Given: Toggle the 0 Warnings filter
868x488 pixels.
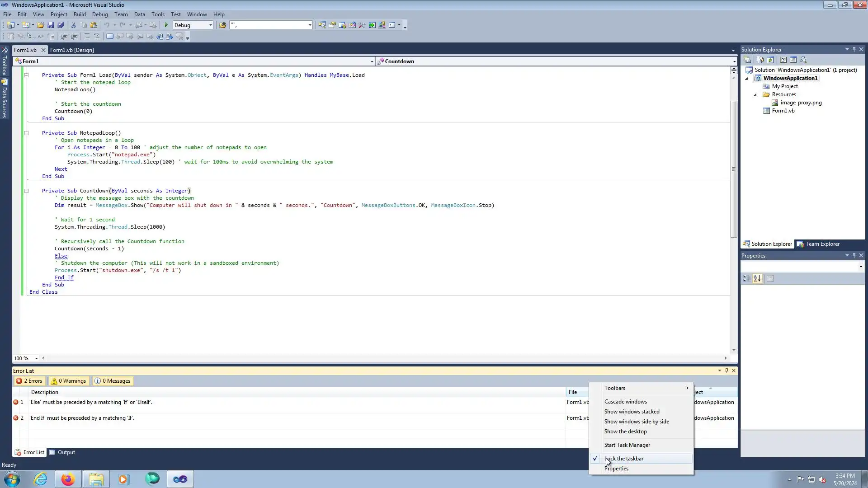Looking at the screenshot, I should pyautogui.click(x=68, y=381).
